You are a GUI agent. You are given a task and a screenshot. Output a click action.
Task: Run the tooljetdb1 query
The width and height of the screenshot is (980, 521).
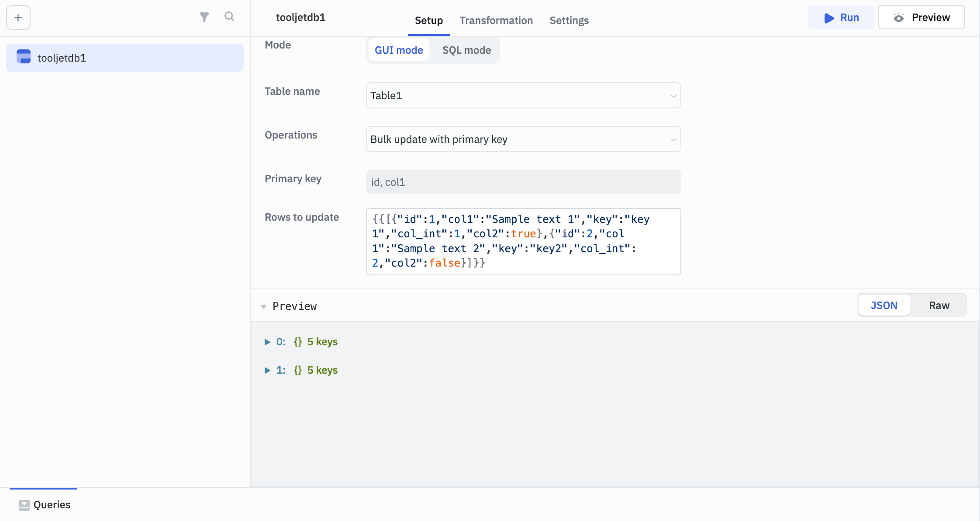[x=841, y=17]
